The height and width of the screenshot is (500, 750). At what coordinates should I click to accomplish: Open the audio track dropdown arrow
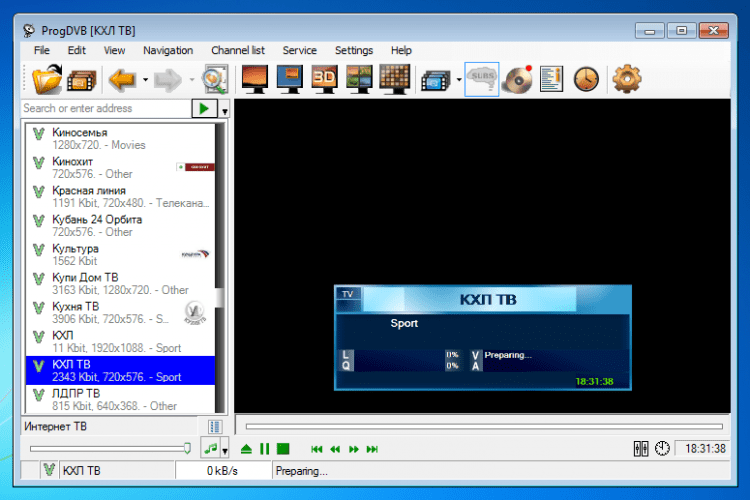(x=225, y=449)
